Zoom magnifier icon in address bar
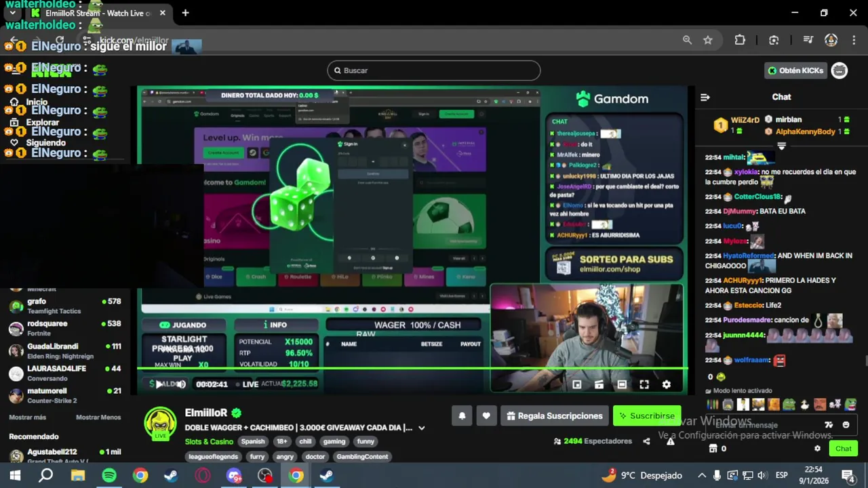Viewport: 868px width, 488px height. [687, 40]
